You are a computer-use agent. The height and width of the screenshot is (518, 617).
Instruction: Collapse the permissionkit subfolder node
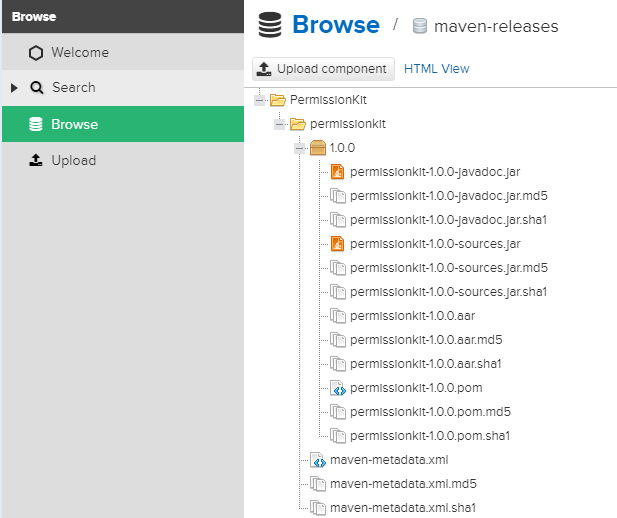click(x=280, y=124)
